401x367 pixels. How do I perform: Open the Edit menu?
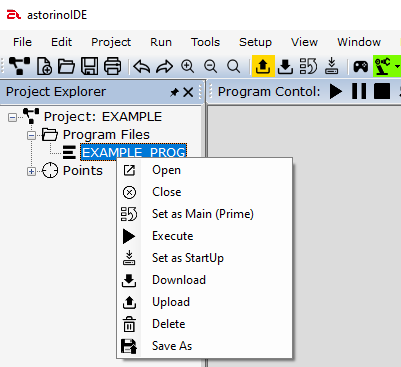pos(61,42)
